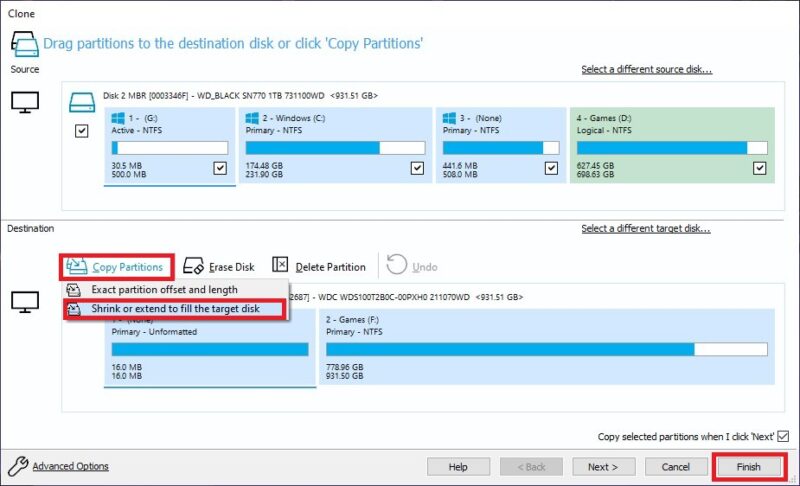Click the Undo label
800x486 pixels.
coord(424,267)
